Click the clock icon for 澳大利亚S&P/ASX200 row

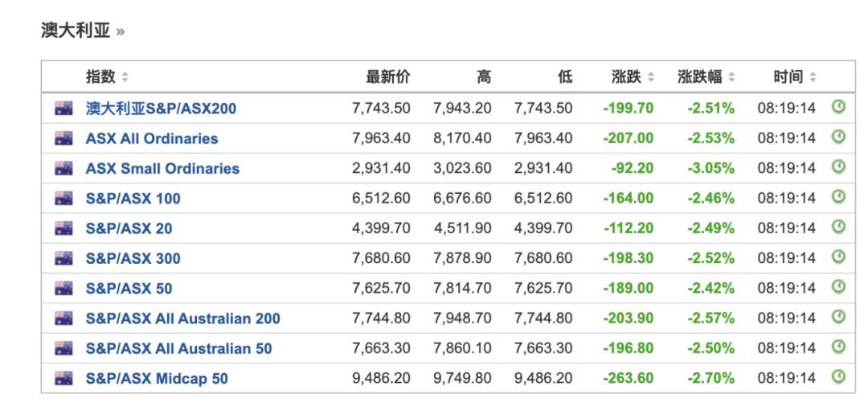coord(838,107)
